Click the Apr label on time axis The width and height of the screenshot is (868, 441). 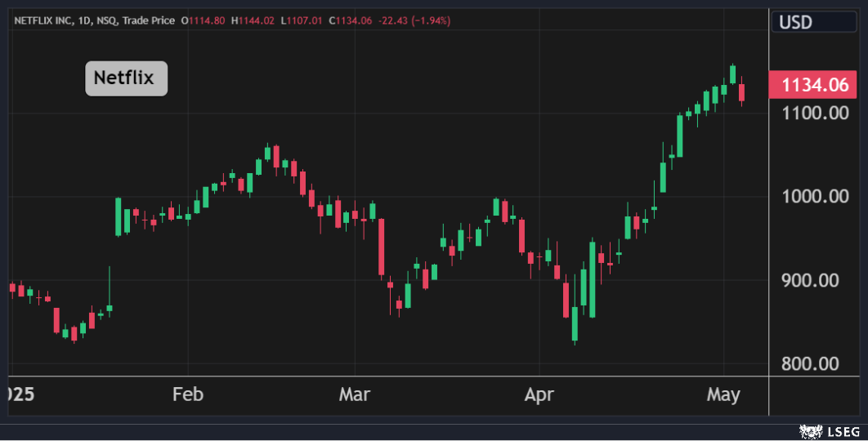coord(539,395)
